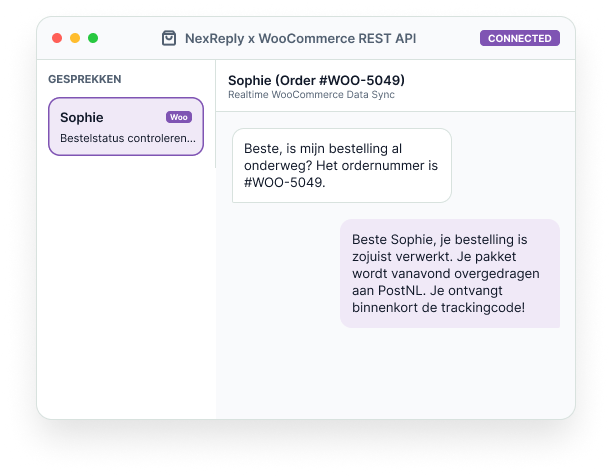Click the 'Sophie (Order #WOO-5049)' chat header
Viewport: 612px width, 476px height.
[x=316, y=80]
